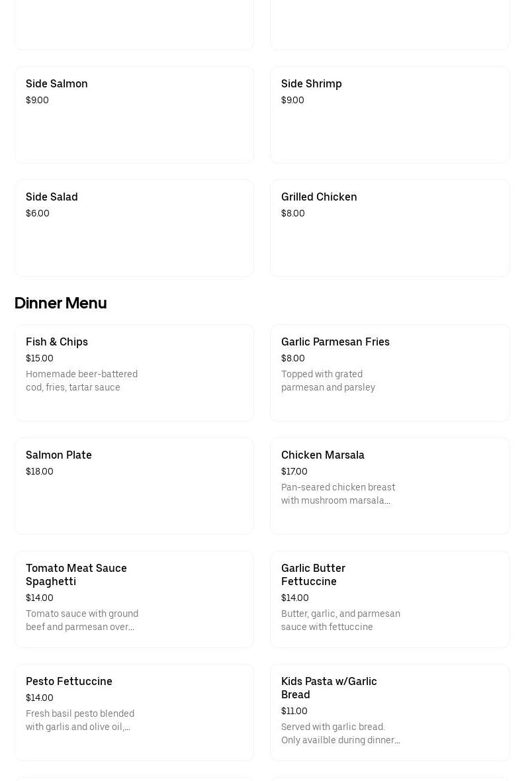Open the Side Salmon item

(x=134, y=115)
